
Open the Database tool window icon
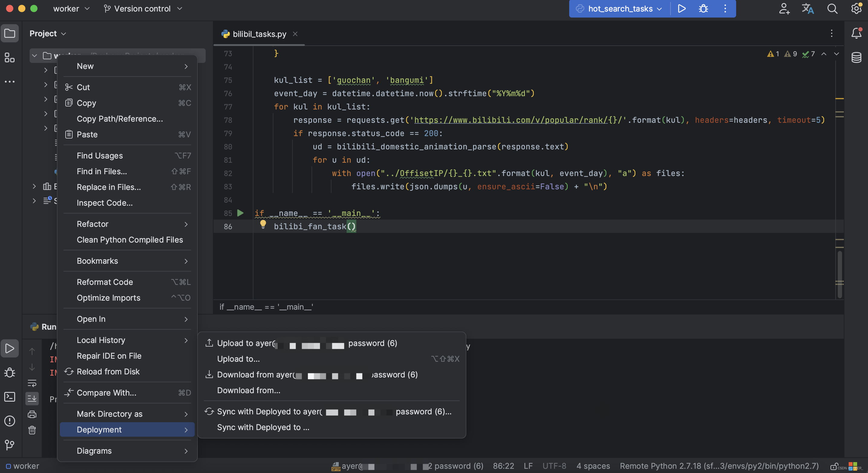(856, 57)
